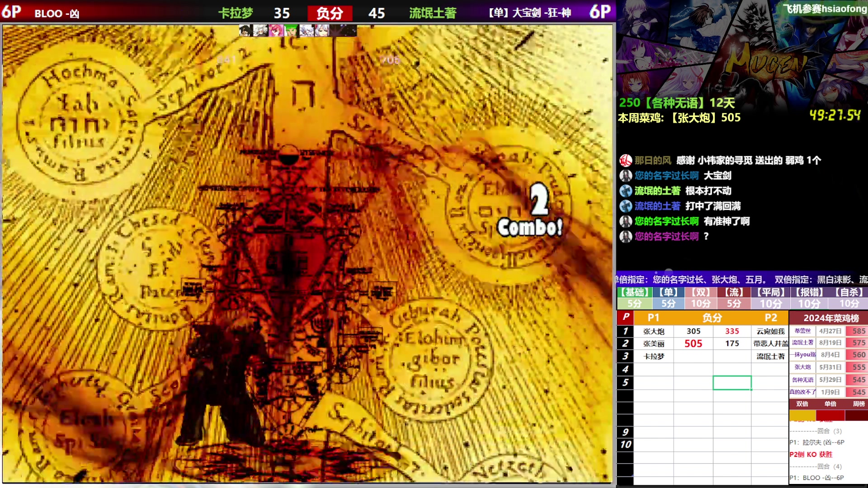Click the 云宛如我 cell in P2 column
Screen dimensions: 868x488
770,331
